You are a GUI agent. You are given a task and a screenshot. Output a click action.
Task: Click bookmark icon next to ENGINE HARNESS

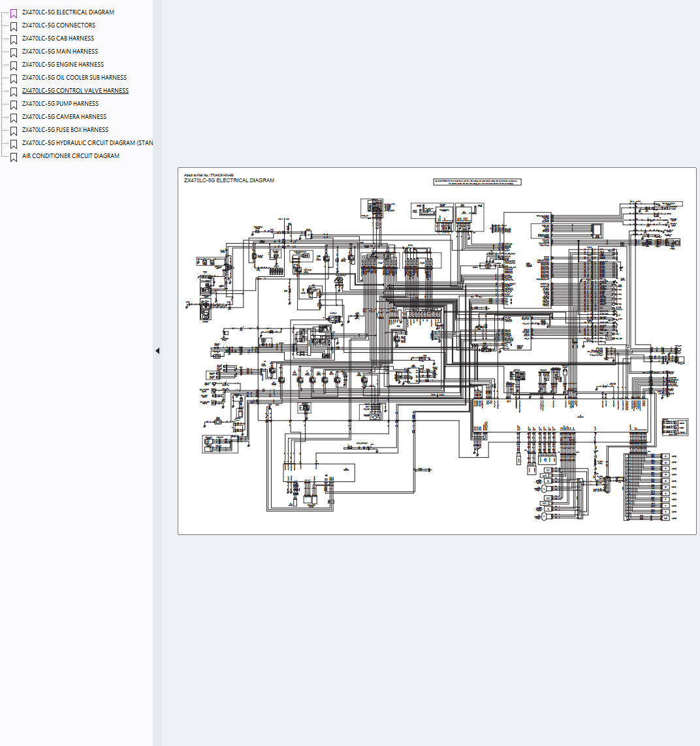pos(14,65)
